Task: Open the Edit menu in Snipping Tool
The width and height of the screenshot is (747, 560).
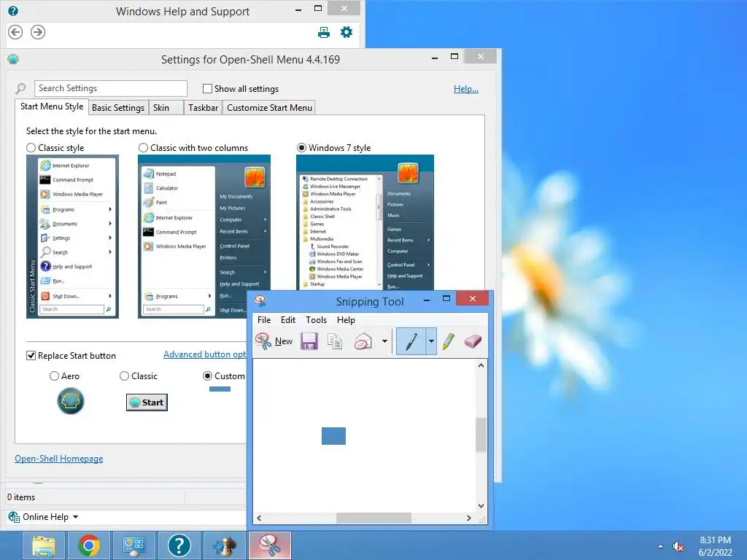Action: [x=287, y=320]
